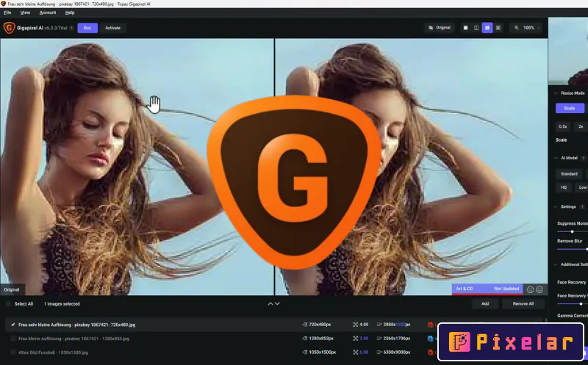The image size is (588, 365).
Task: Click the file list expand down arrow
Action: [278, 304]
